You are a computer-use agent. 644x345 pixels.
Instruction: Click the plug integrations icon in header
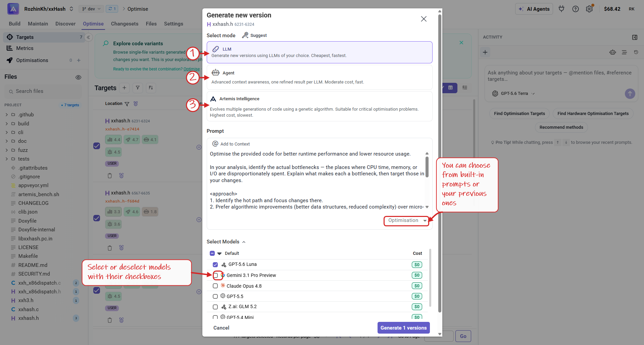[x=561, y=9]
